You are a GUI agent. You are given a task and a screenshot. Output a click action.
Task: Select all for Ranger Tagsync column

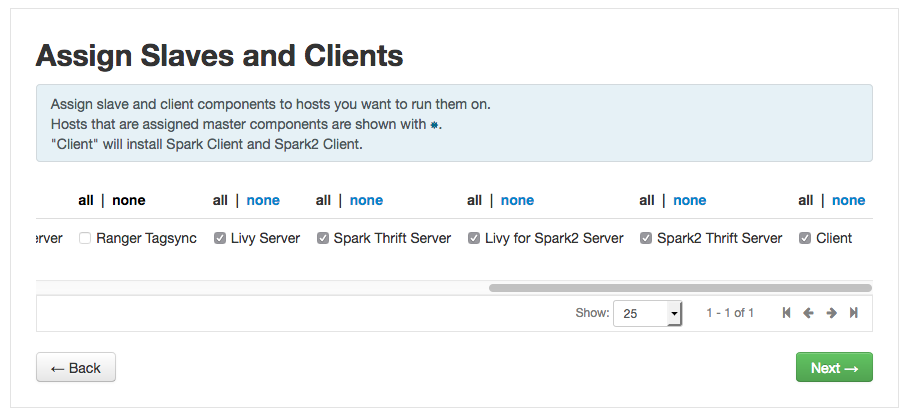(x=86, y=200)
